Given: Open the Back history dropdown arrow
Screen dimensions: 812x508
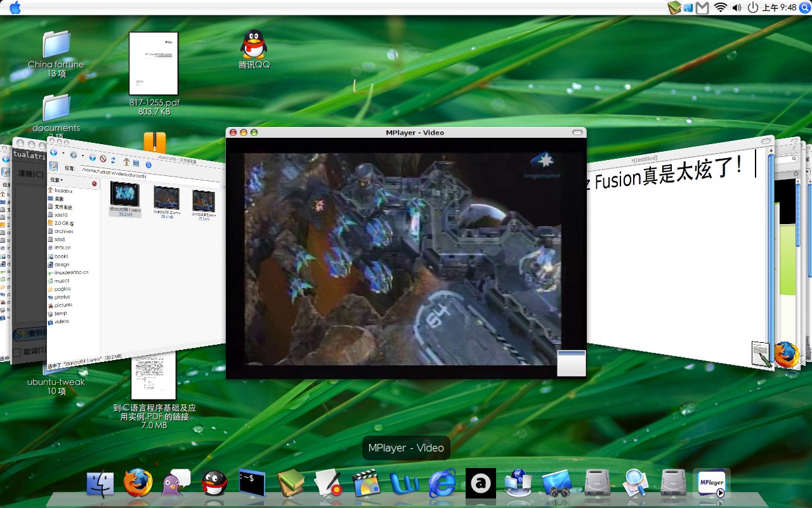Looking at the screenshot, I should (x=62, y=154).
